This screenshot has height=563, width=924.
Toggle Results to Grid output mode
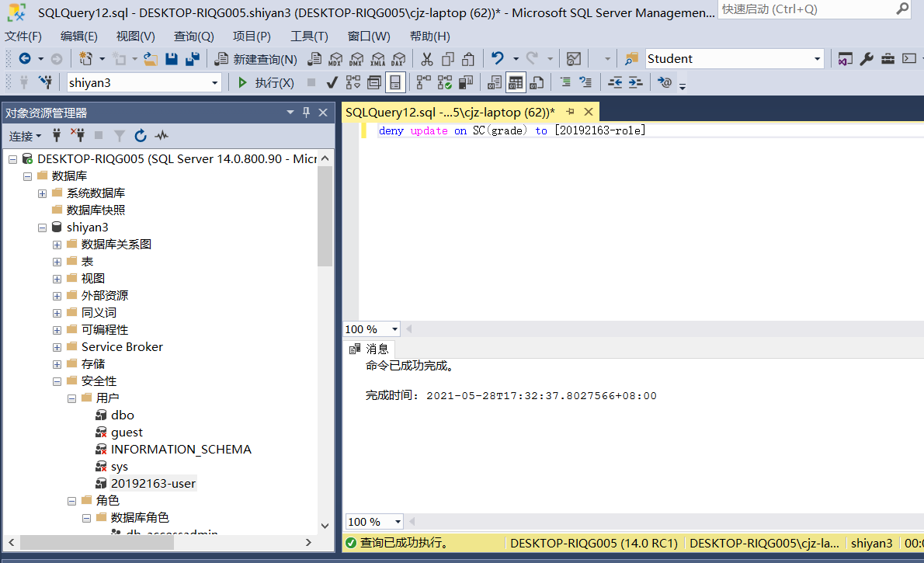[516, 82]
